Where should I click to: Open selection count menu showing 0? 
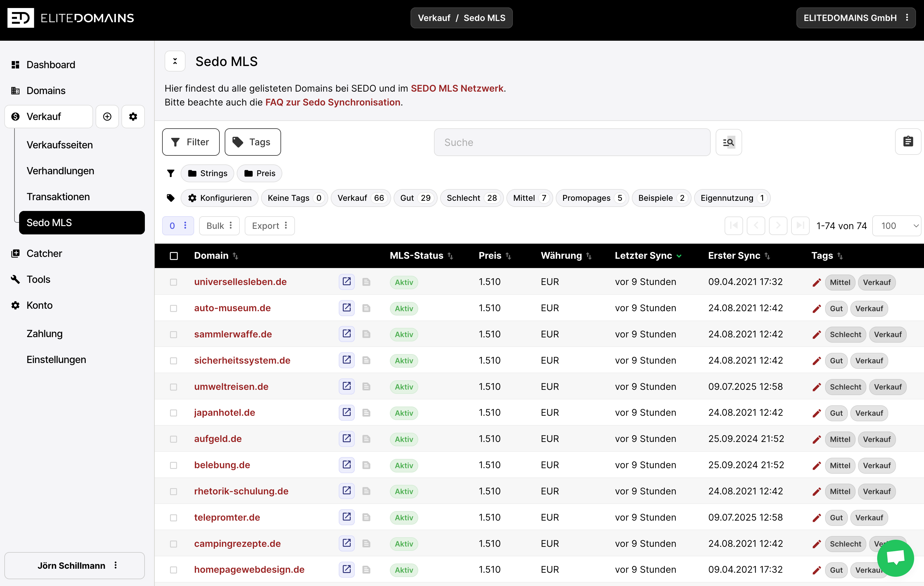178,225
